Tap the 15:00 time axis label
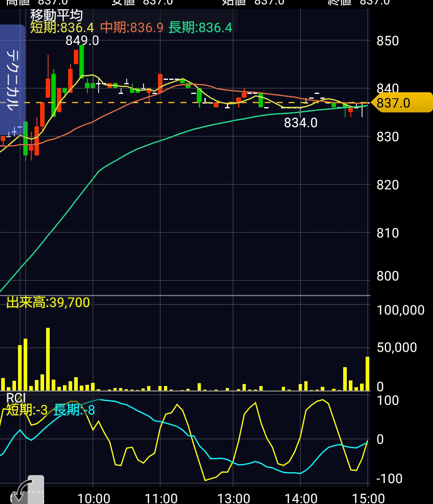Screen dimensions: 433x504 click(x=368, y=498)
